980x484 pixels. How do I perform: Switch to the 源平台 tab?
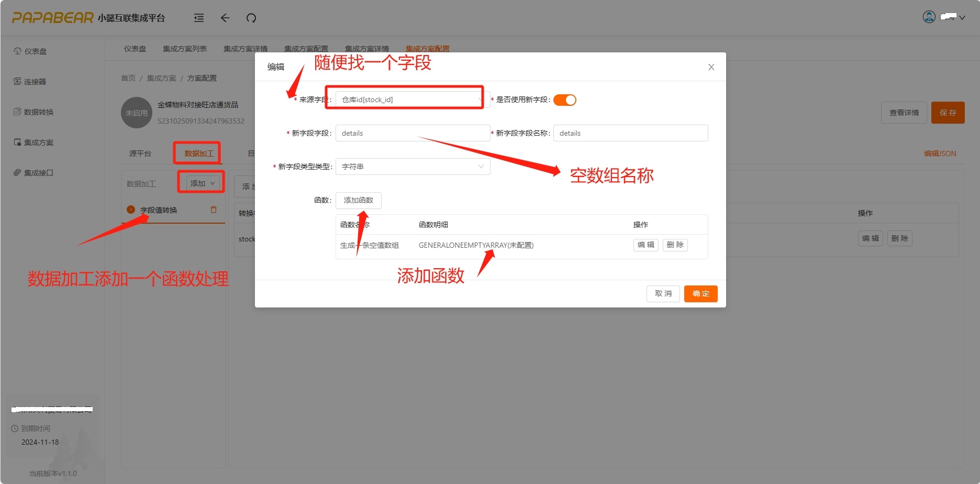coord(140,153)
